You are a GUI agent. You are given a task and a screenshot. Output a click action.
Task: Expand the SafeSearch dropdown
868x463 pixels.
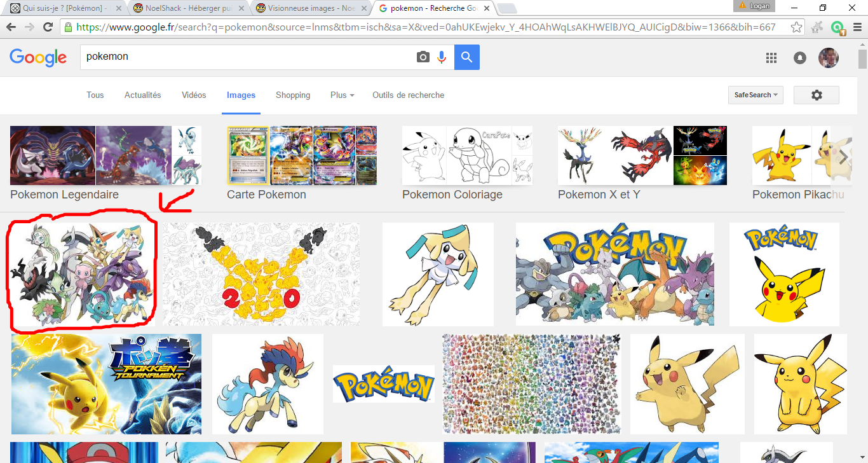756,95
